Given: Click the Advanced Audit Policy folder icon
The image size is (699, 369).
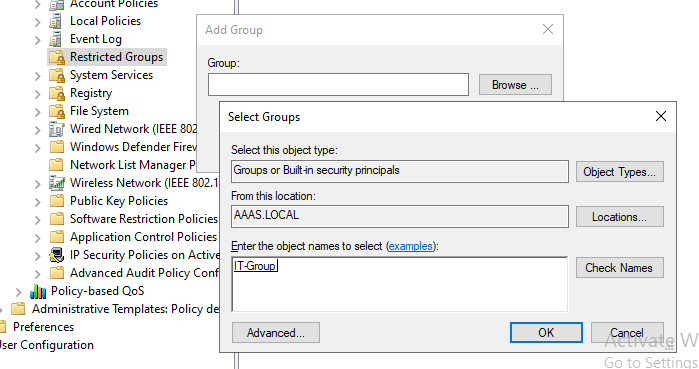Looking at the screenshot, I should pyautogui.click(x=57, y=273).
